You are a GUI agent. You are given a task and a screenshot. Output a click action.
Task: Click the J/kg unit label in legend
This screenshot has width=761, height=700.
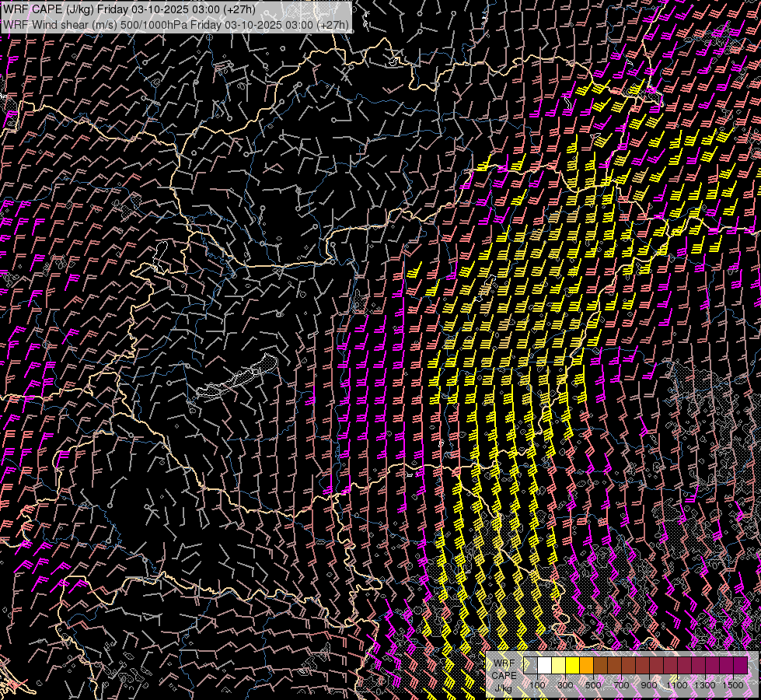click(x=502, y=688)
